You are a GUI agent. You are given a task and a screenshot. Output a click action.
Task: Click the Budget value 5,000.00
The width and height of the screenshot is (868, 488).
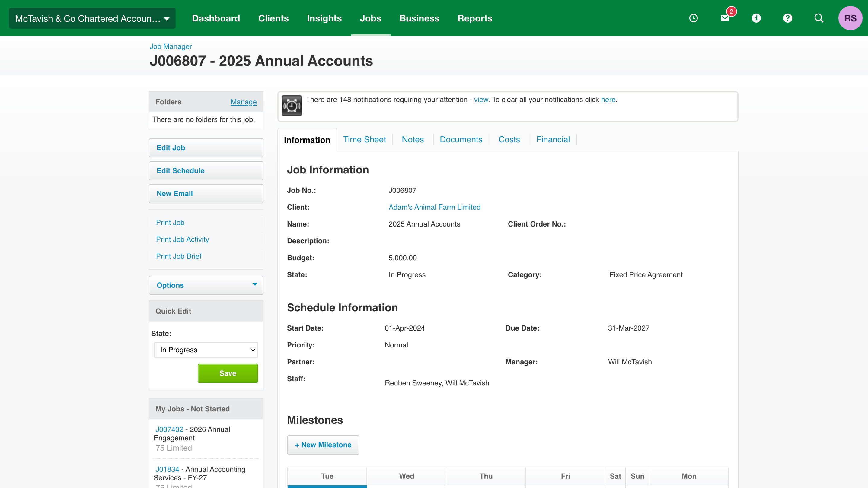(403, 258)
